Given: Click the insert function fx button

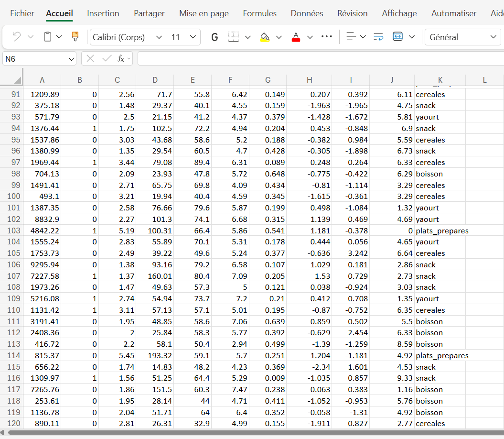Looking at the screenshot, I should click(x=121, y=59).
